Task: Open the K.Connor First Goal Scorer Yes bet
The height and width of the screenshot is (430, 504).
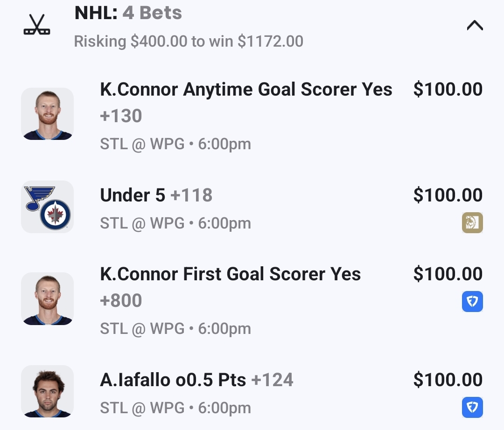Action: [x=230, y=274]
